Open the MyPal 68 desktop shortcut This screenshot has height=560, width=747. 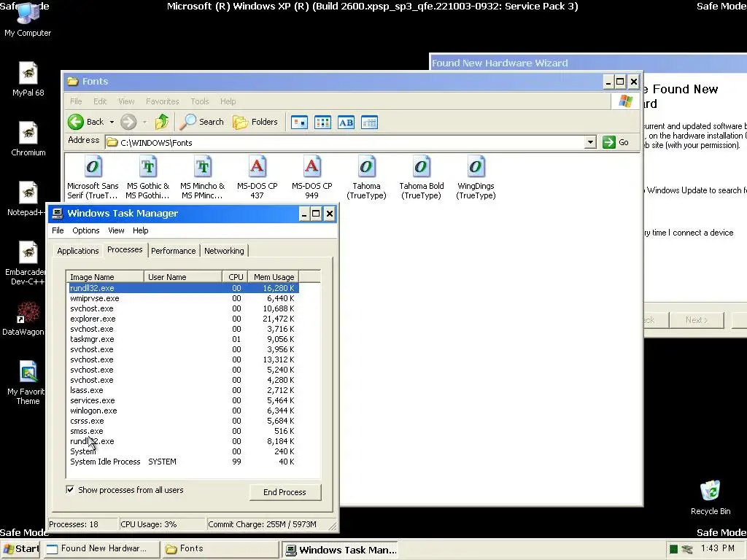28,79
